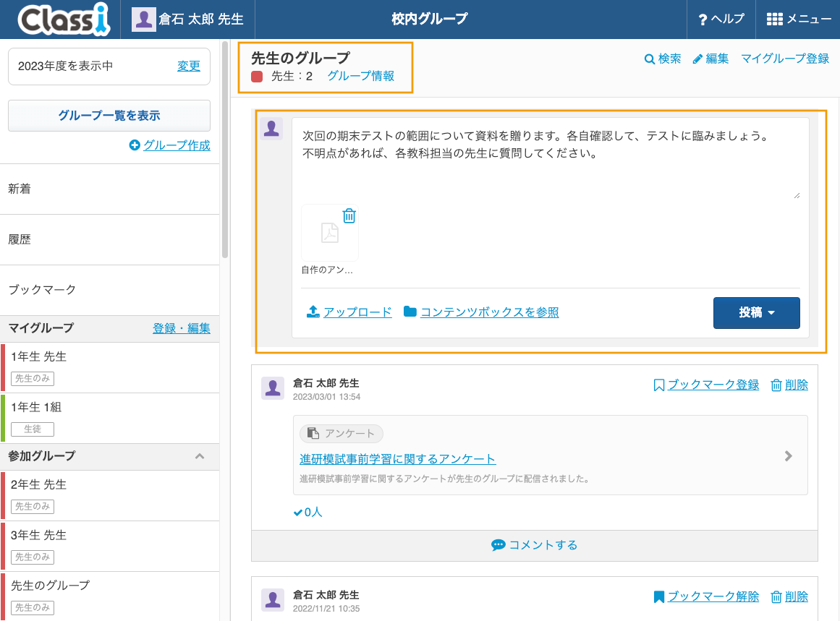Click the 0人 checkmark count
The width and height of the screenshot is (840, 621).
click(x=307, y=513)
